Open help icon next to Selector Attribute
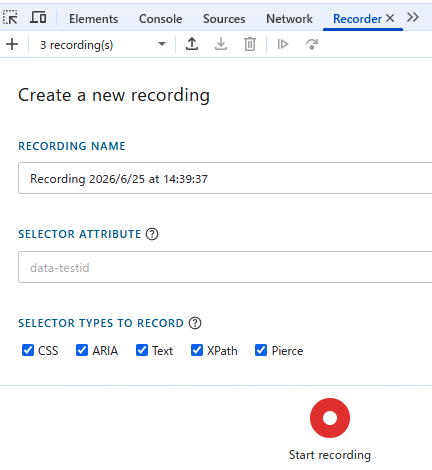 tap(152, 234)
